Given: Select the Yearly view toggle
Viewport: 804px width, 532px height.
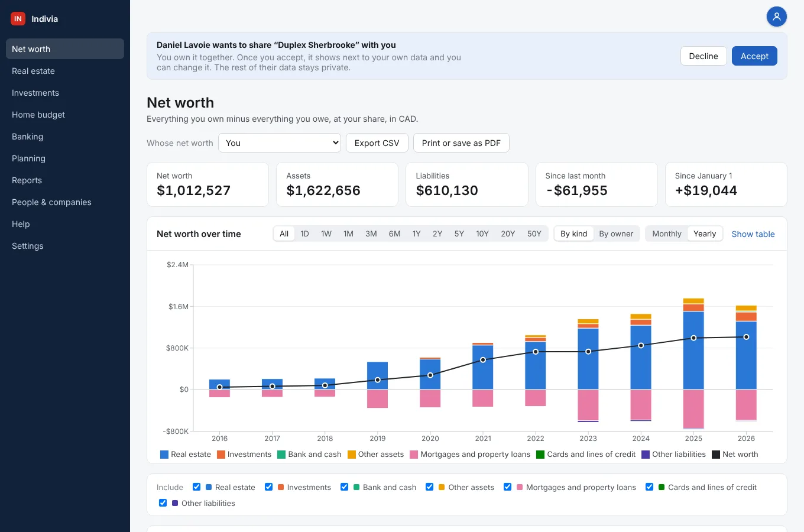Looking at the screenshot, I should pyautogui.click(x=705, y=234).
